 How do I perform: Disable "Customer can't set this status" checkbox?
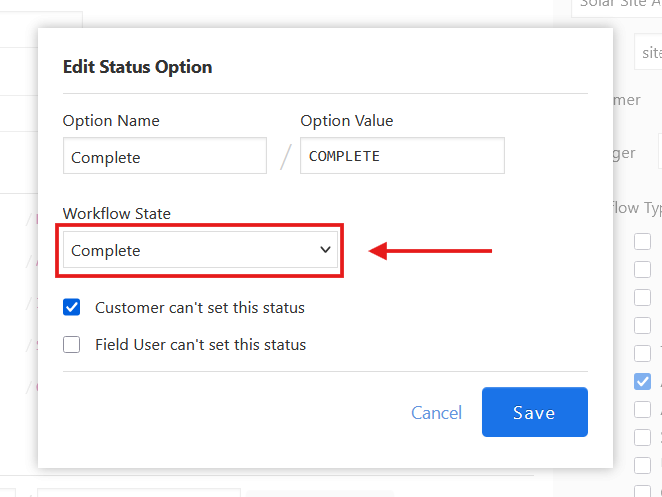point(72,308)
